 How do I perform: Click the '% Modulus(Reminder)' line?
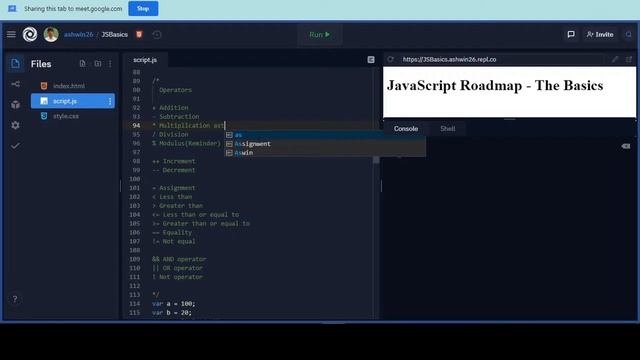186,144
